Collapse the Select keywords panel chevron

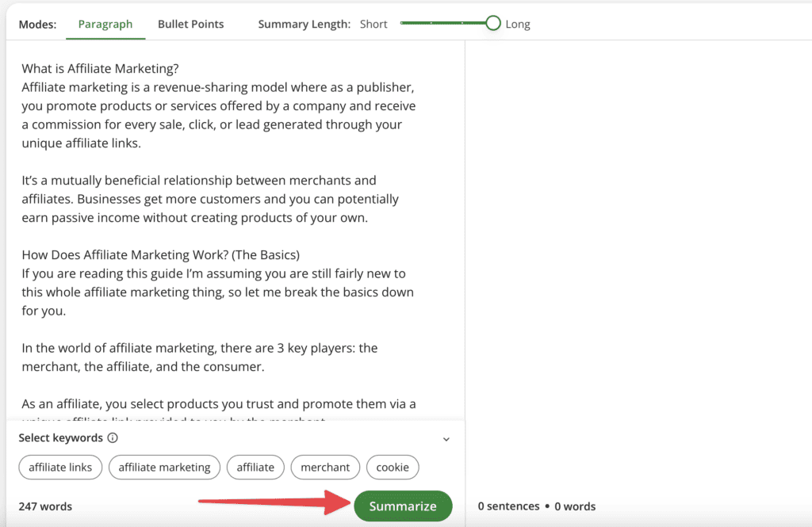click(x=446, y=438)
